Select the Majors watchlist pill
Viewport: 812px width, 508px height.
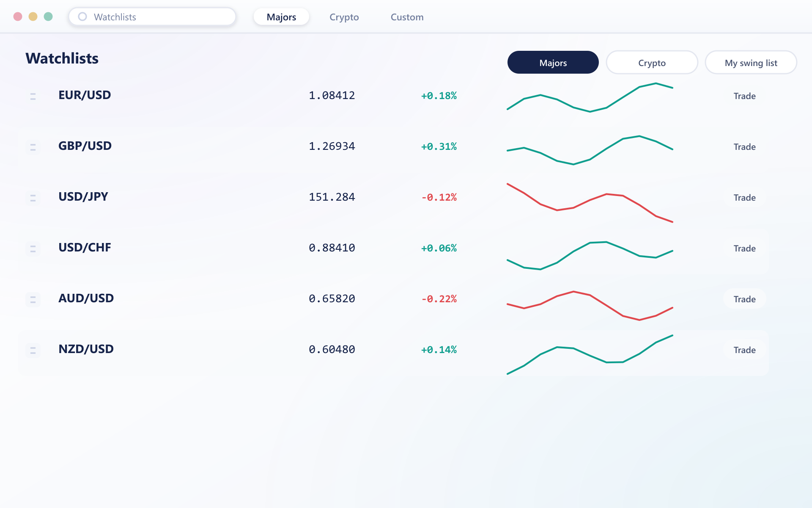[553, 63]
